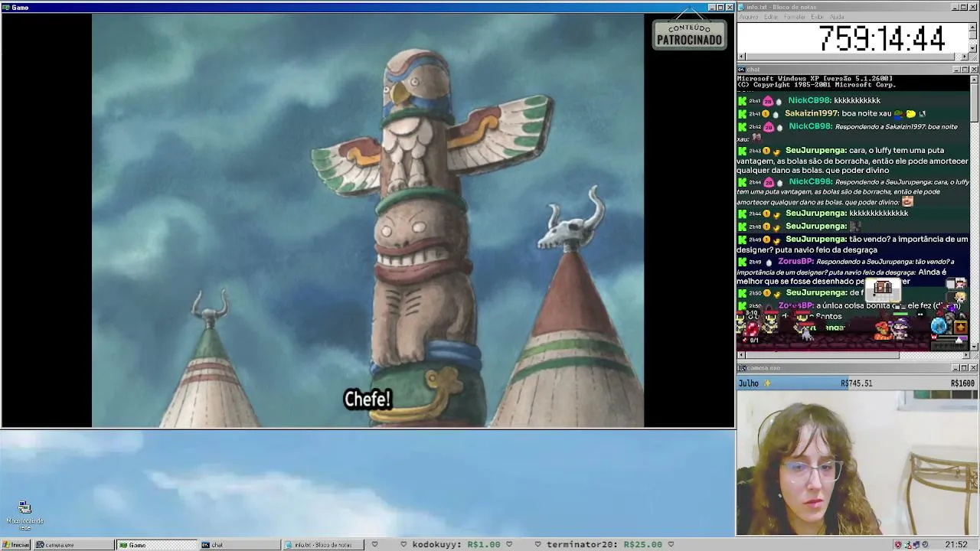Click the Game window title icon
The width and height of the screenshot is (980, 551).
6,8
